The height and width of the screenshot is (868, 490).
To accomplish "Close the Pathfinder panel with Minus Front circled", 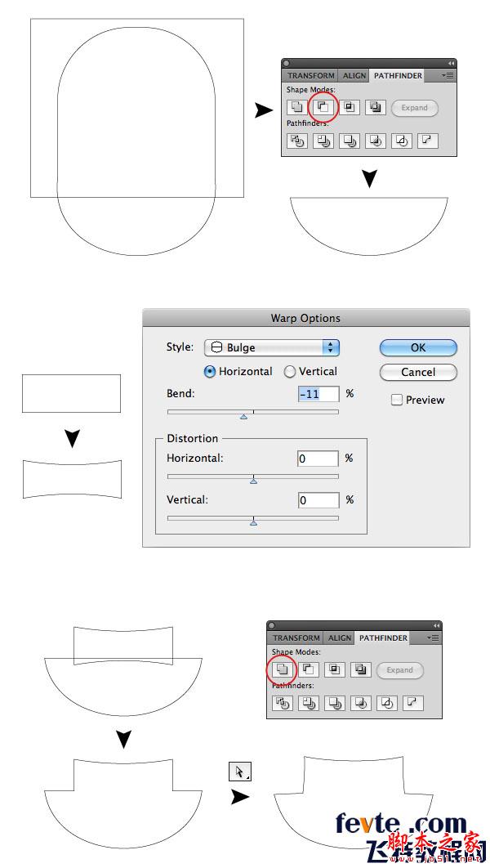I will click(287, 63).
